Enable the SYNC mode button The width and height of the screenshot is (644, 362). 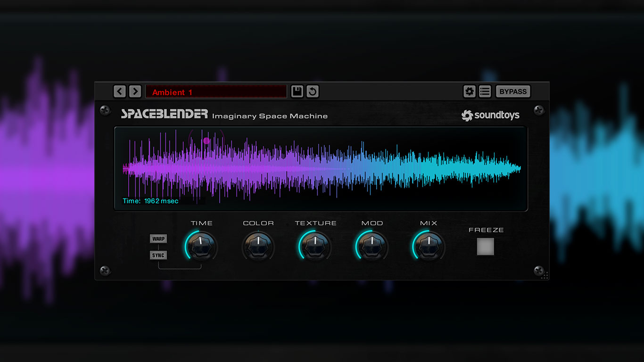coord(158,255)
